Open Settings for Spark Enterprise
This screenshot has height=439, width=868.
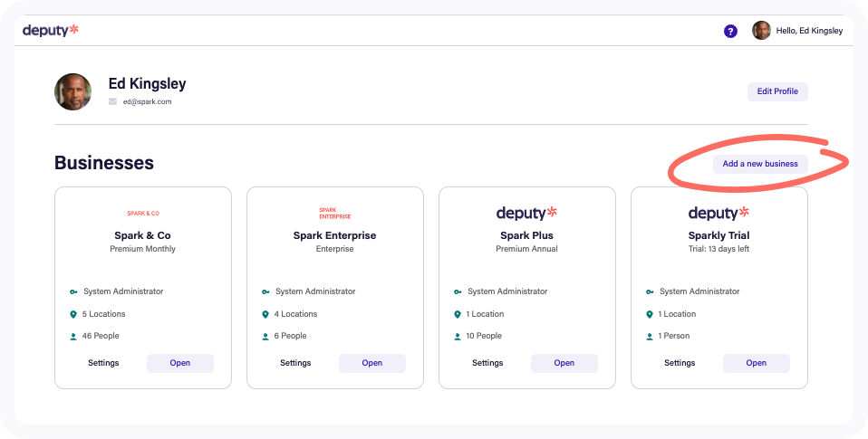[295, 363]
